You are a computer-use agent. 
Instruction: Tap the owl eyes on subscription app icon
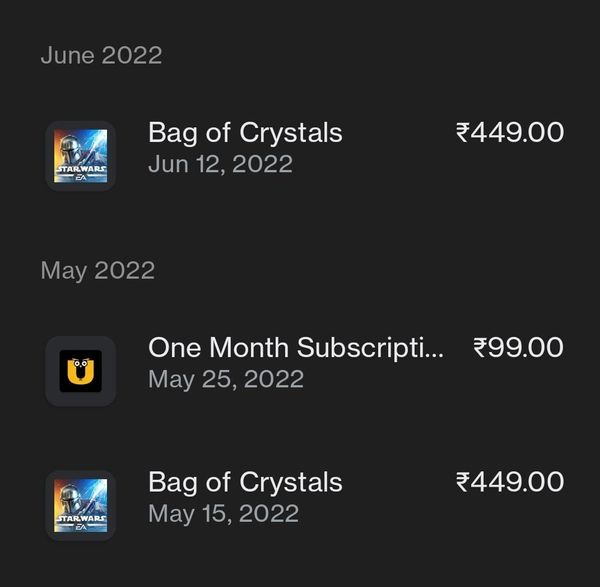coord(80,363)
